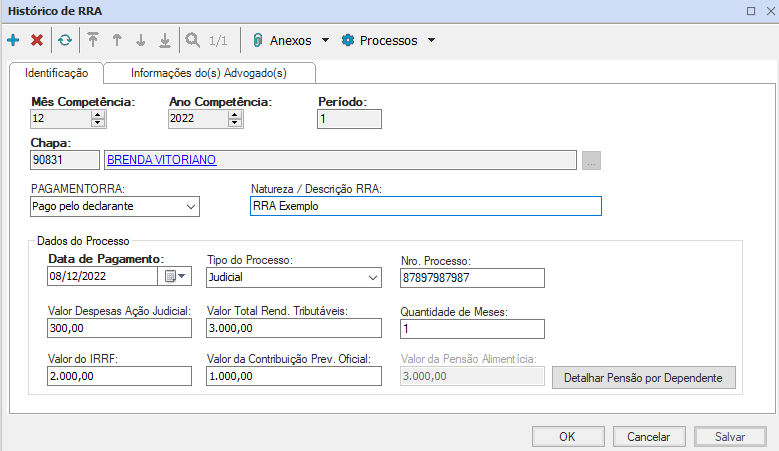Click Detalhar Pensão por Dependente button
This screenshot has height=451, width=779.
[644, 377]
